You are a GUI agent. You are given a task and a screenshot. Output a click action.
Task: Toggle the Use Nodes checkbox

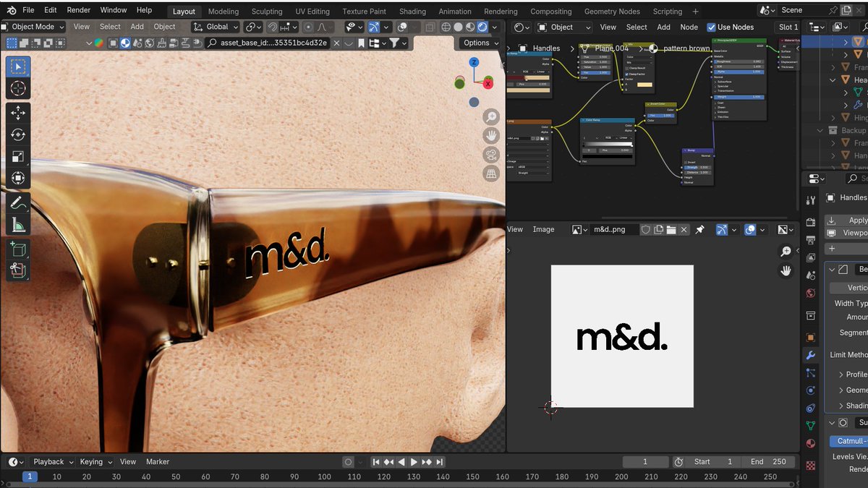click(712, 27)
